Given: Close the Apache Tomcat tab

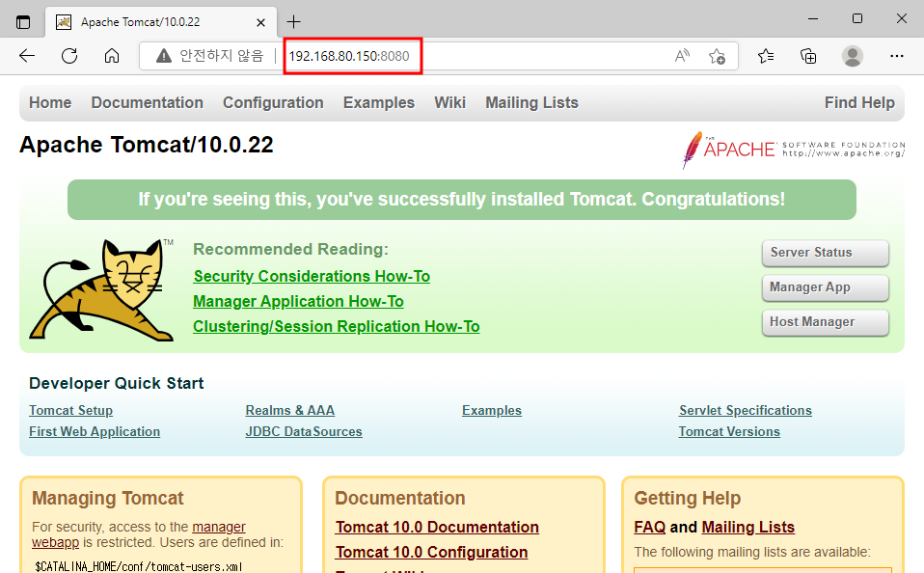Looking at the screenshot, I should [x=260, y=22].
